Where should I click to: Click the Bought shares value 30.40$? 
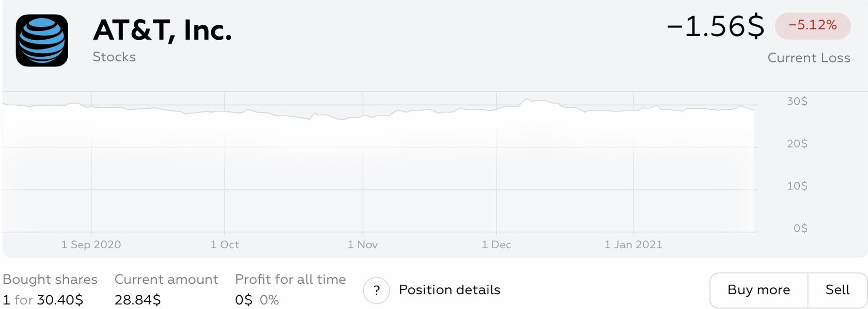[x=60, y=300]
